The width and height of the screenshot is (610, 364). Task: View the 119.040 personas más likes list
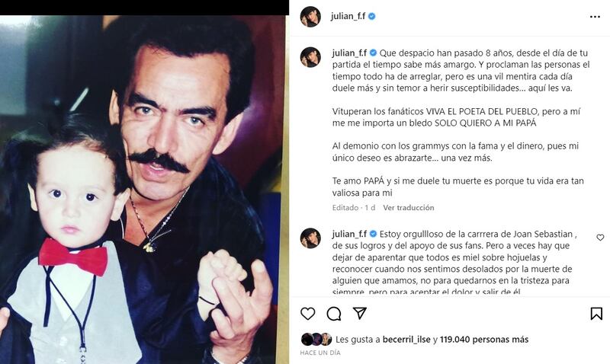484,340
